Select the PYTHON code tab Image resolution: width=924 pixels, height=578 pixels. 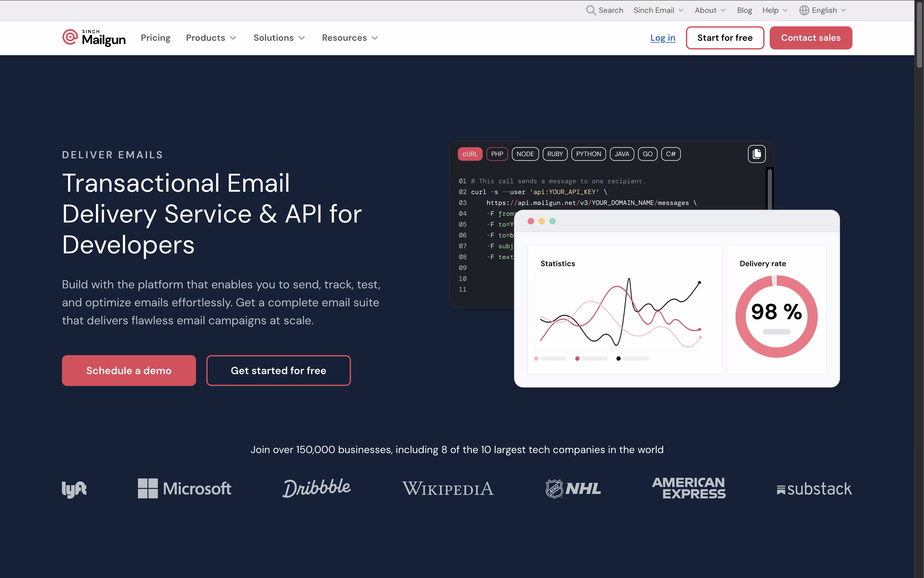[x=588, y=154]
